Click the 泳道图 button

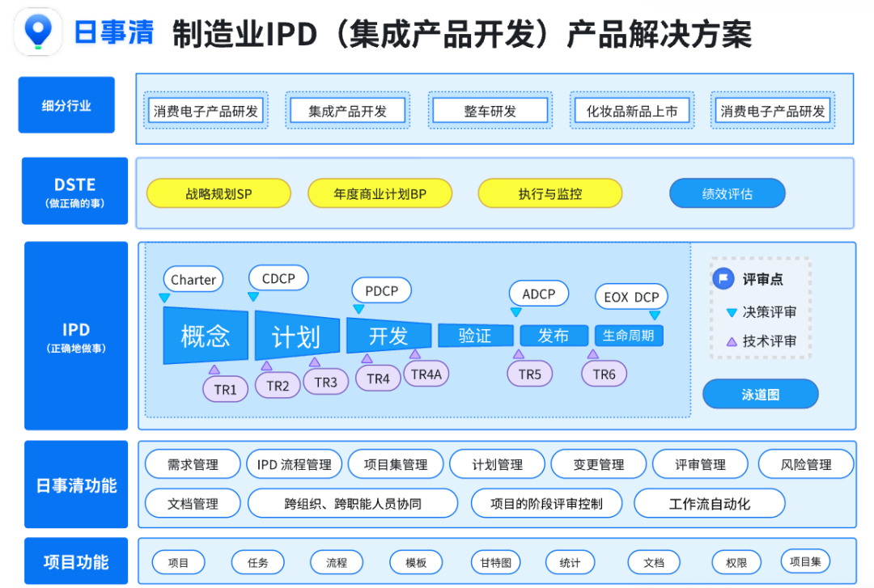pyautogui.click(x=761, y=394)
